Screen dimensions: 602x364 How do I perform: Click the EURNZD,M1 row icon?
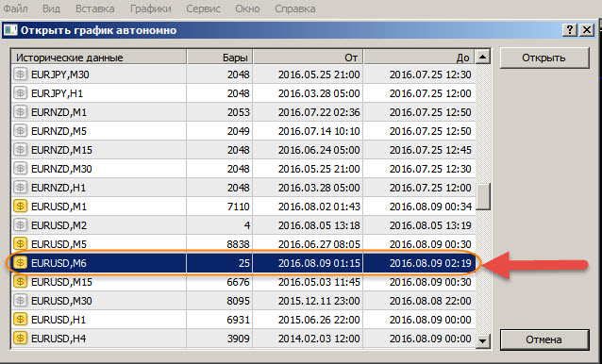pos(20,111)
